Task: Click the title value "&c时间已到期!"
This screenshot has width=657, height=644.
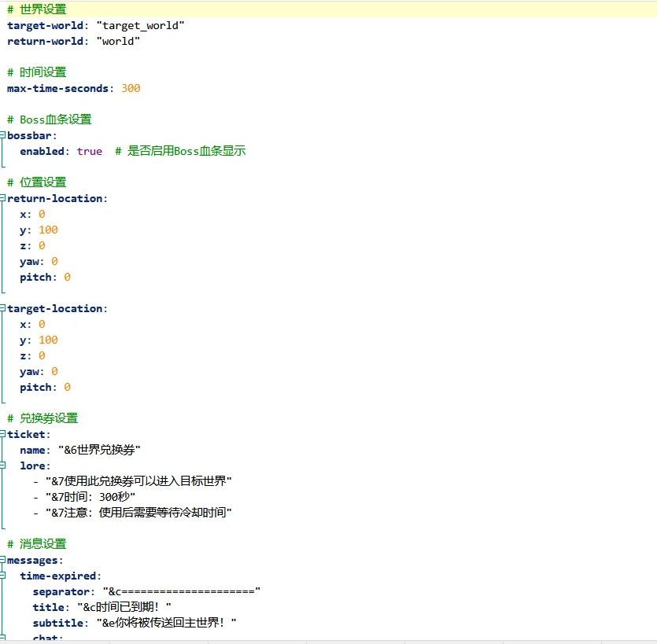Action: tap(124, 607)
